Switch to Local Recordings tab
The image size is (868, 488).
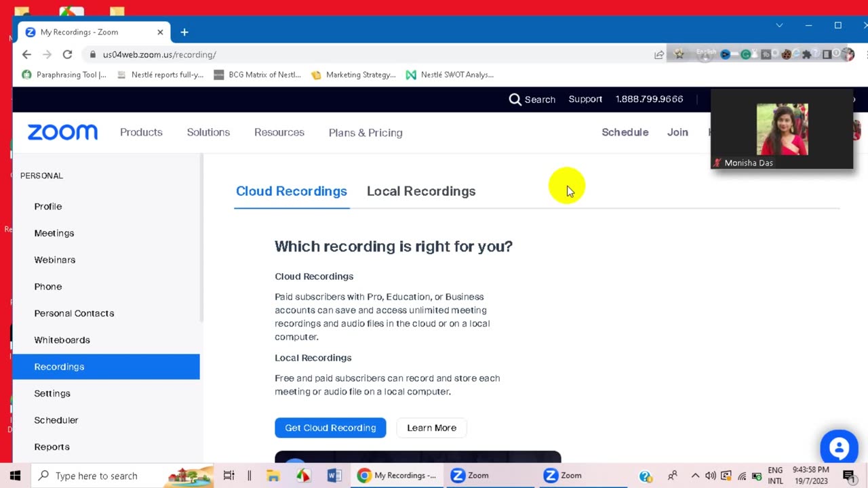421,191
